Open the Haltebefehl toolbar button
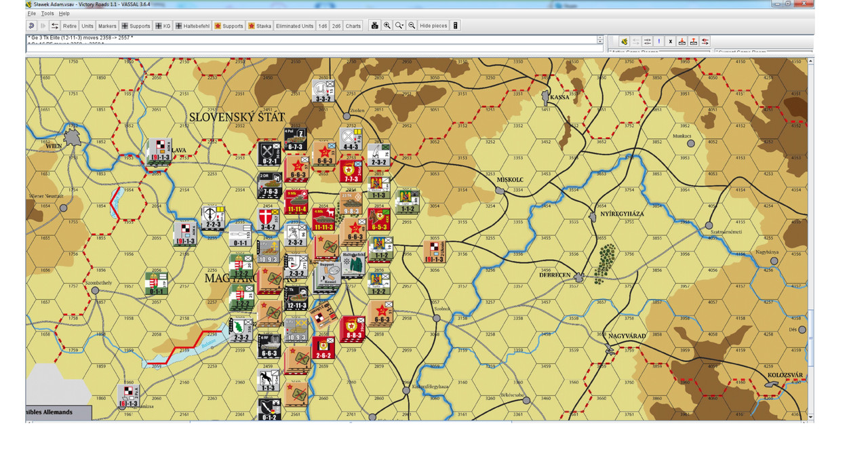The width and height of the screenshot is (868, 470). 193,26
